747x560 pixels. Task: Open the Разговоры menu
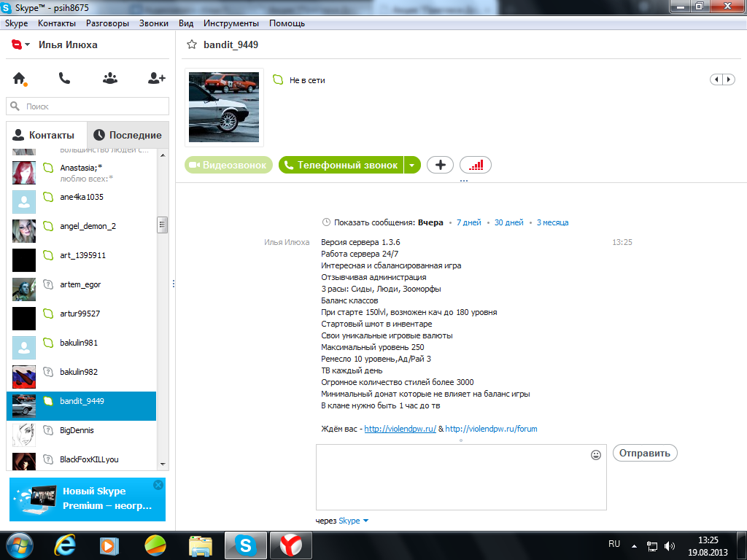(107, 23)
